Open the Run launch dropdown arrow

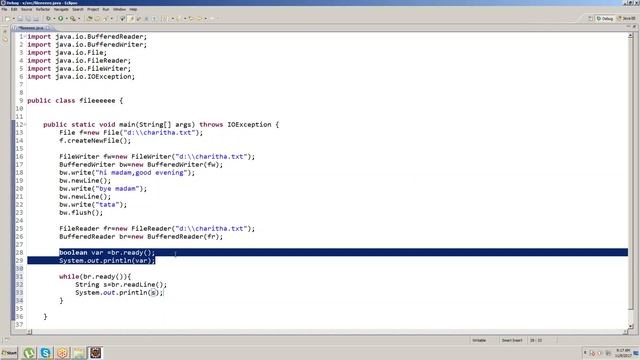[x=67, y=18]
